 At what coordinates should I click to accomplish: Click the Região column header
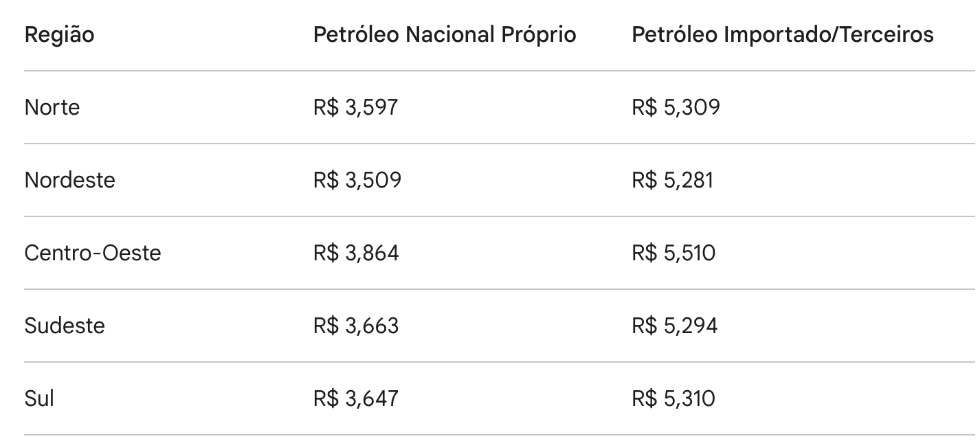[x=59, y=35]
